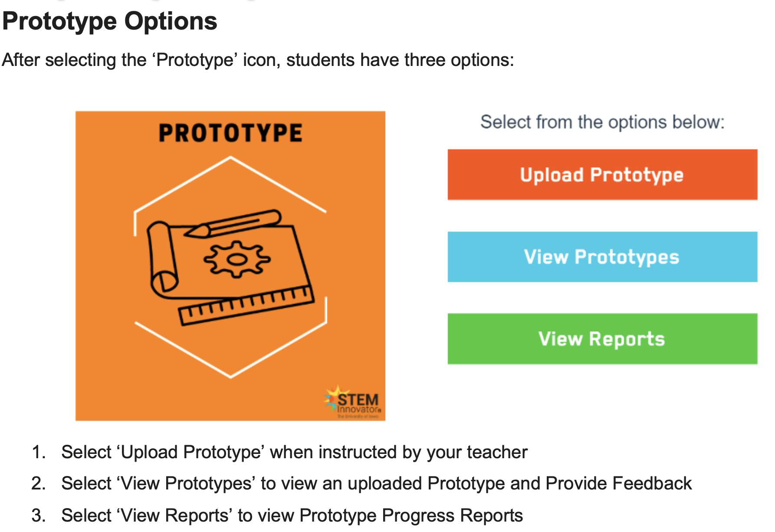Click the list number '3.' marker
Image resolution: width=775 pixels, height=532 pixels.
39,516
